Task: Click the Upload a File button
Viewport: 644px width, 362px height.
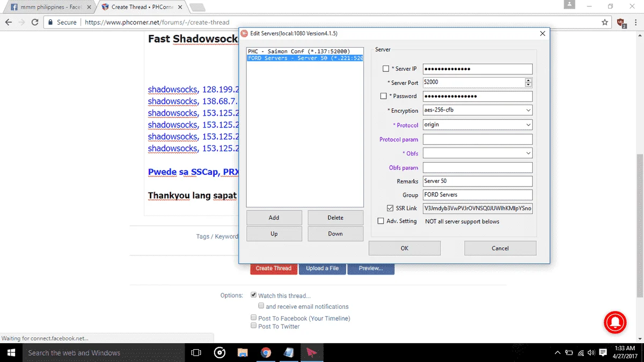Action: [323, 268]
